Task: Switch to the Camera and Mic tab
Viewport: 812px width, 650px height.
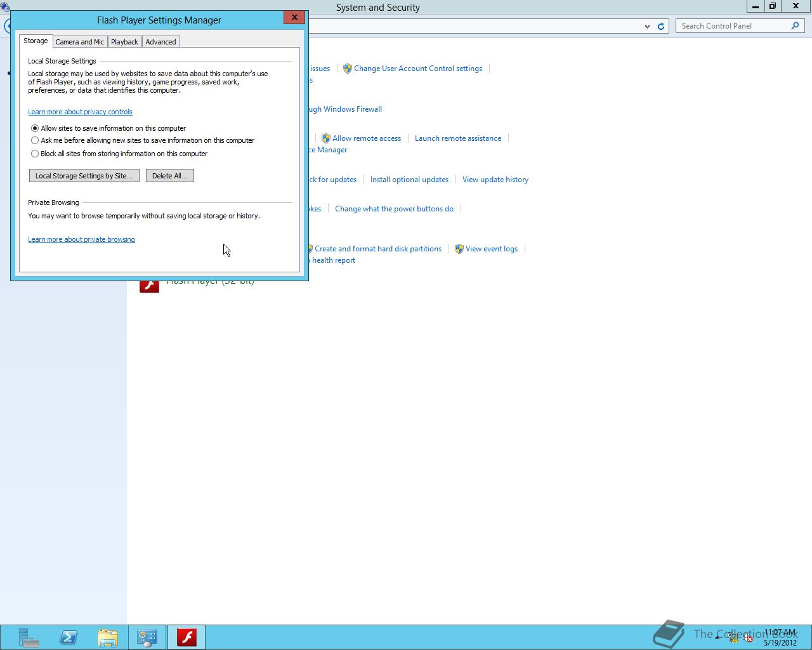Action: pyautogui.click(x=79, y=42)
